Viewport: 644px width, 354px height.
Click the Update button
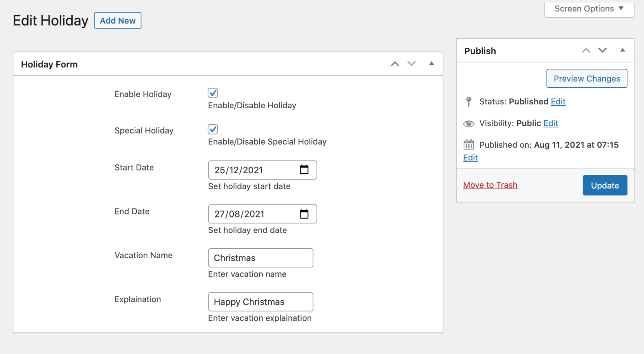(x=604, y=185)
